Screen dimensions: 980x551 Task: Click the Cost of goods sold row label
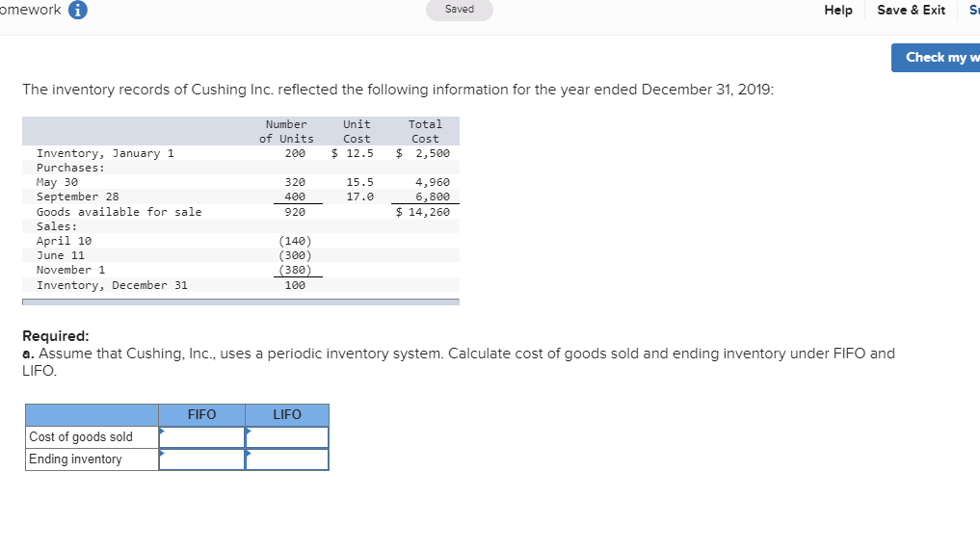[81, 436]
